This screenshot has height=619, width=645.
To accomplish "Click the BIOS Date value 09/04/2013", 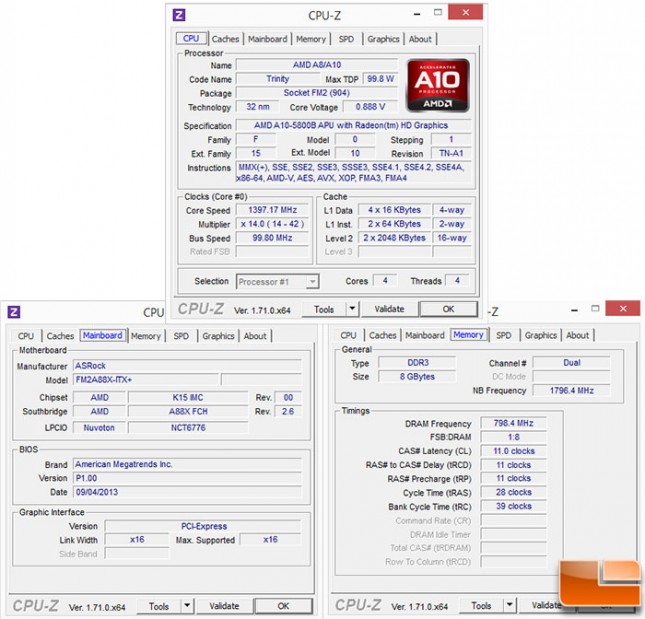I will pyautogui.click(x=187, y=492).
